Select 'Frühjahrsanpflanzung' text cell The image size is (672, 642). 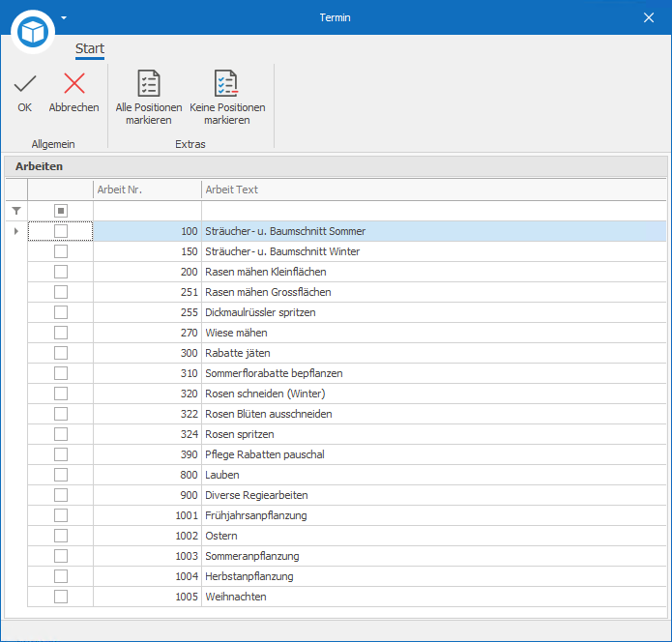(x=434, y=515)
